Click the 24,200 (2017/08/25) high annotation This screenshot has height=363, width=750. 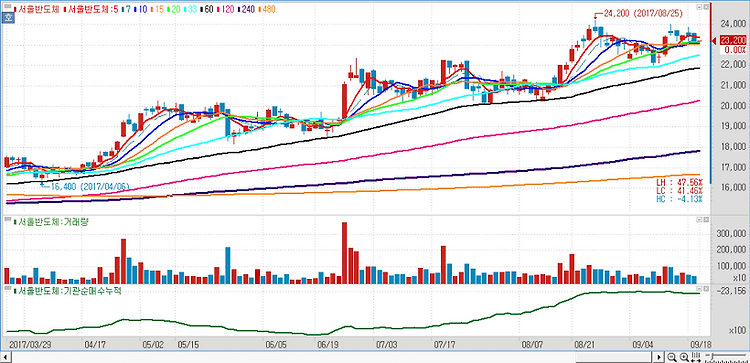642,14
